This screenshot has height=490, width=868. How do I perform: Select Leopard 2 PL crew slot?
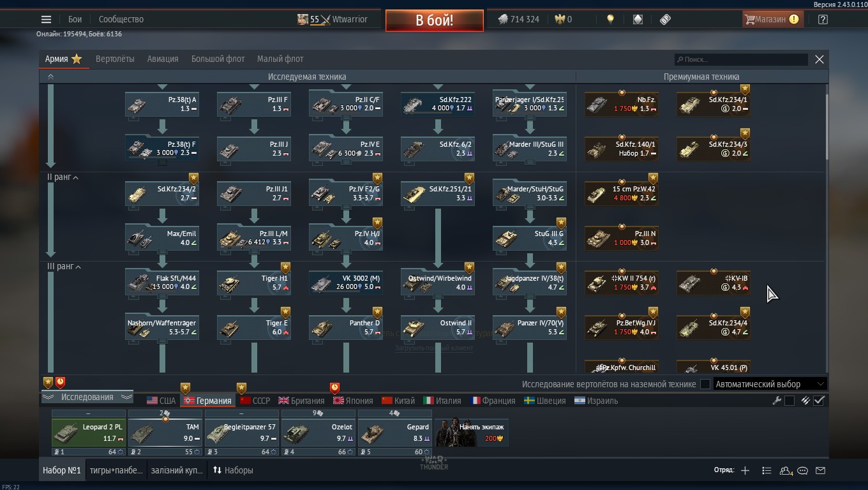(88, 433)
